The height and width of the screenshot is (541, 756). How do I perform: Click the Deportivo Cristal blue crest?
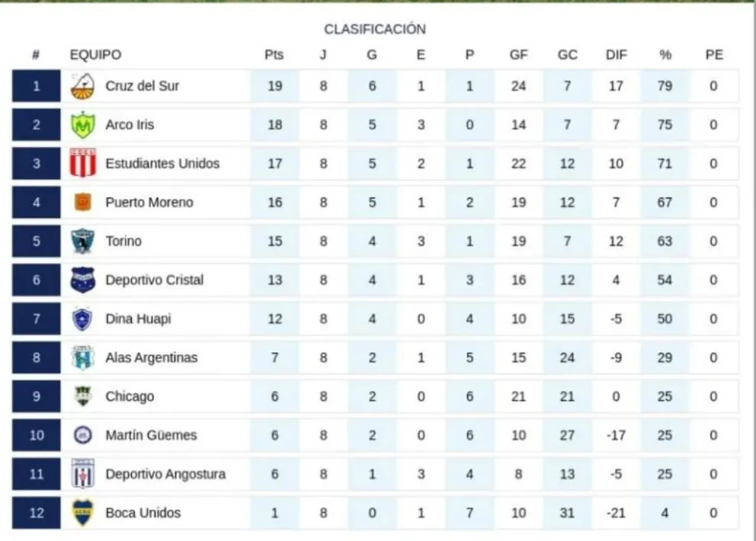(82, 280)
